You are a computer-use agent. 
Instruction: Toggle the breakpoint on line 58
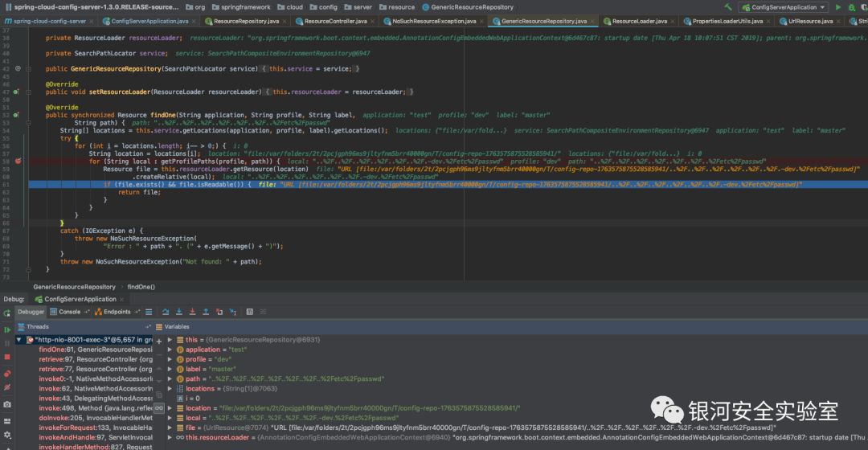tap(18, 161)
